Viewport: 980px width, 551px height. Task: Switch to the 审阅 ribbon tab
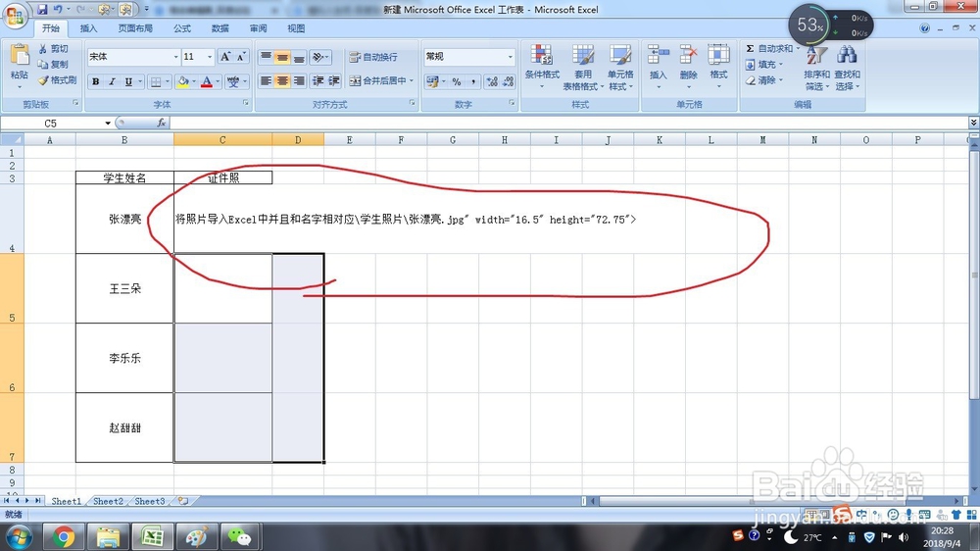[x=258, y=28]
